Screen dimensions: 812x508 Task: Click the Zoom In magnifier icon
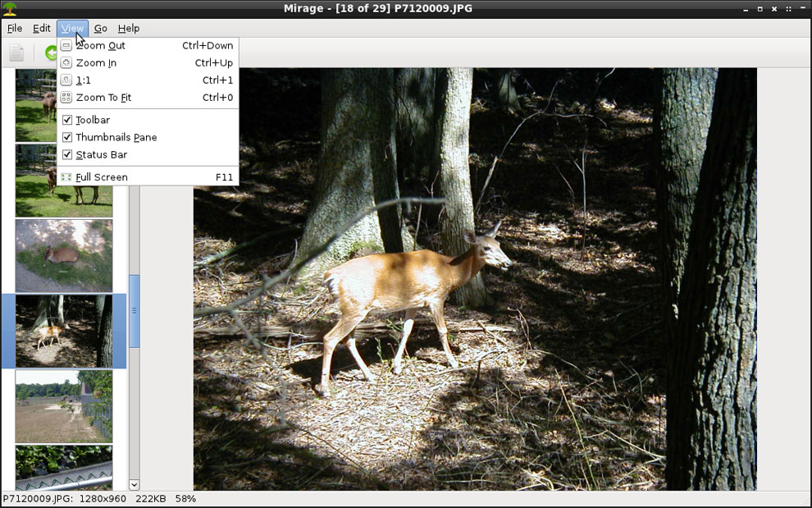point(66,62)
